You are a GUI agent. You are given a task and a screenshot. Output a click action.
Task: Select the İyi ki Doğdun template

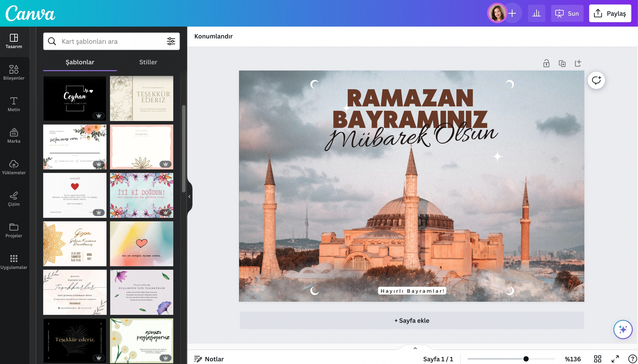pyautogui.click(x=142, y=195)
